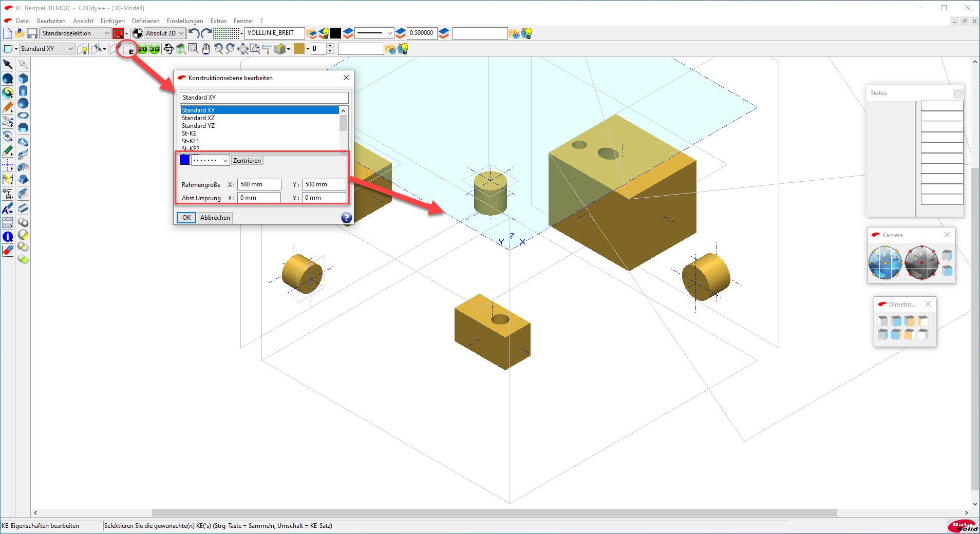Click the hatching pattern tool
Viewport: 980px width, 534px height.
(8, 222)
